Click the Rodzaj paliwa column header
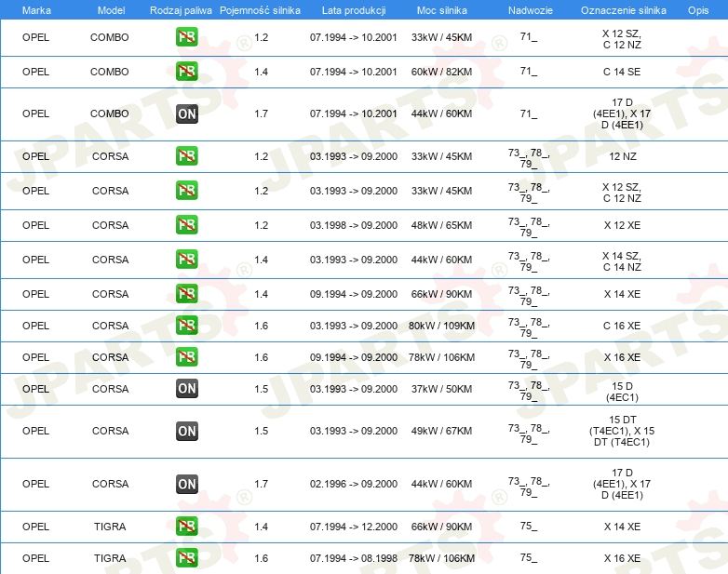This screenshot has width=728, height=574. (181, 10)
